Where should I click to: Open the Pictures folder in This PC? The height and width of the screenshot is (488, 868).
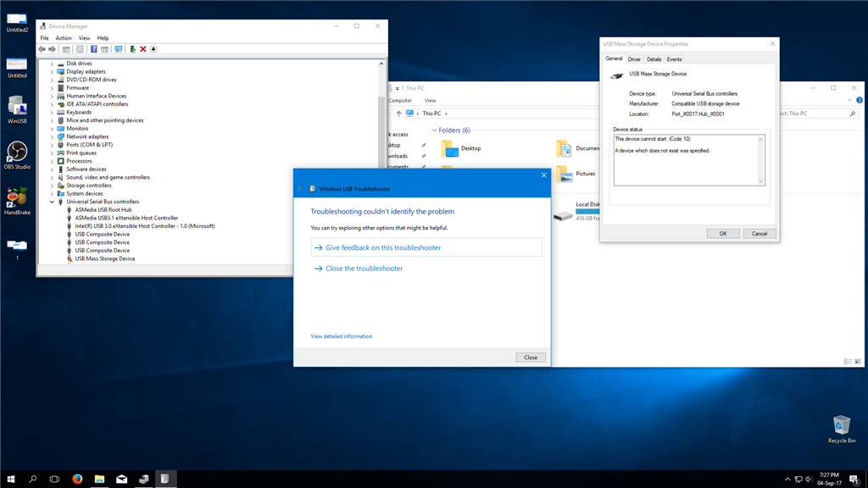pos(576,174)
